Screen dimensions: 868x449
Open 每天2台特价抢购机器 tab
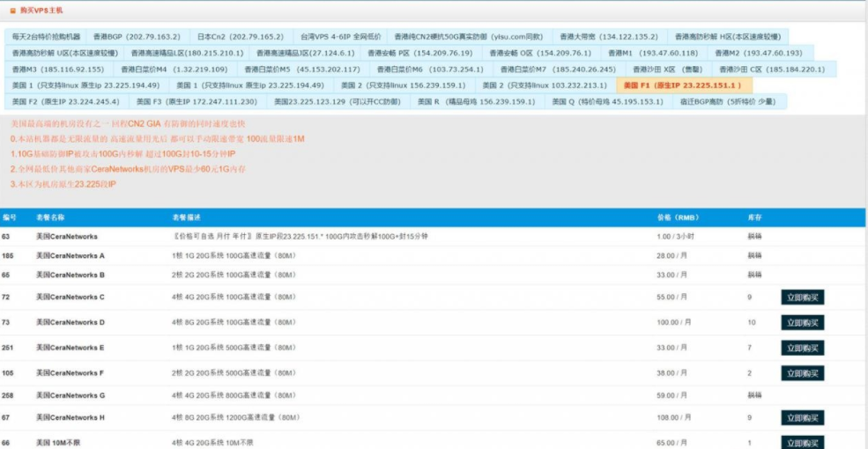tap(47, 37)
